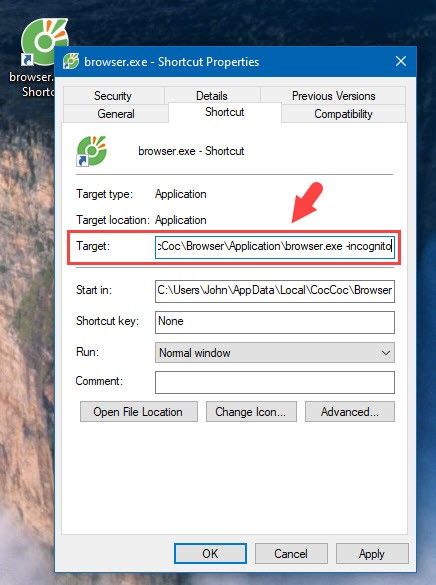Close the Shortcut Properties dialog
The width and height of the screenshot is (436, 585).
click(x=401, y=61)
